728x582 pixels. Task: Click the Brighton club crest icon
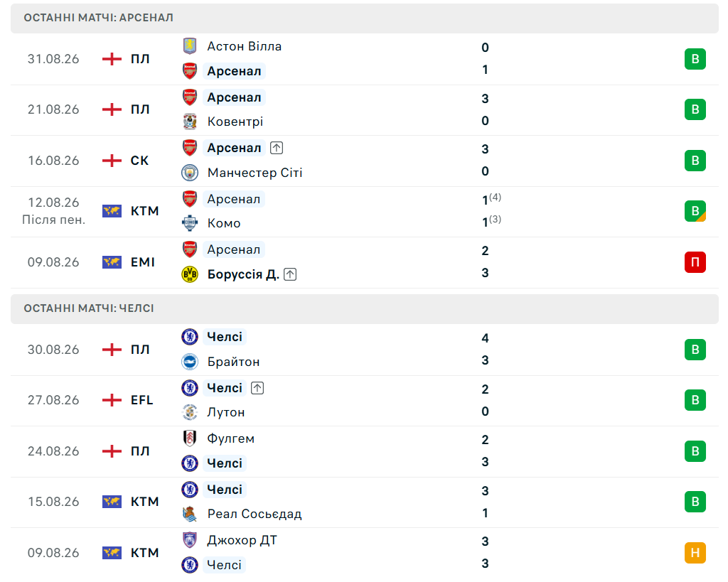click(189, 362)
